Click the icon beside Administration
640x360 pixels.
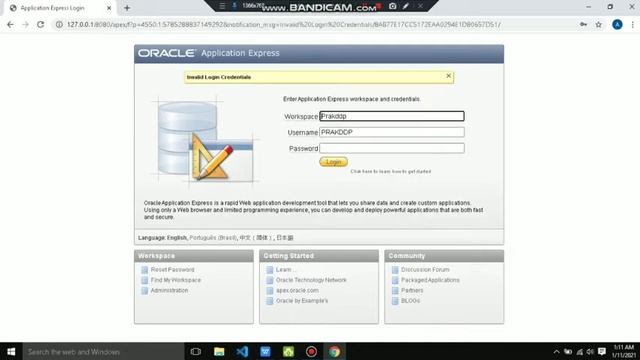[x=144, y=291]
